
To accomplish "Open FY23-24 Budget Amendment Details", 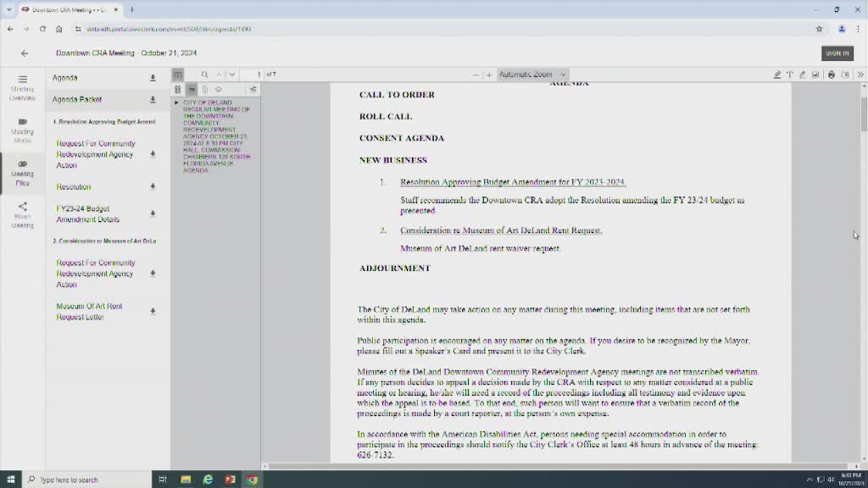I will pos(88,214).
